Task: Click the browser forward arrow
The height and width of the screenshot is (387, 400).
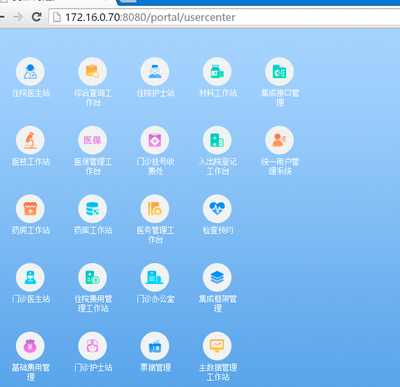Action: pos(18,17)
